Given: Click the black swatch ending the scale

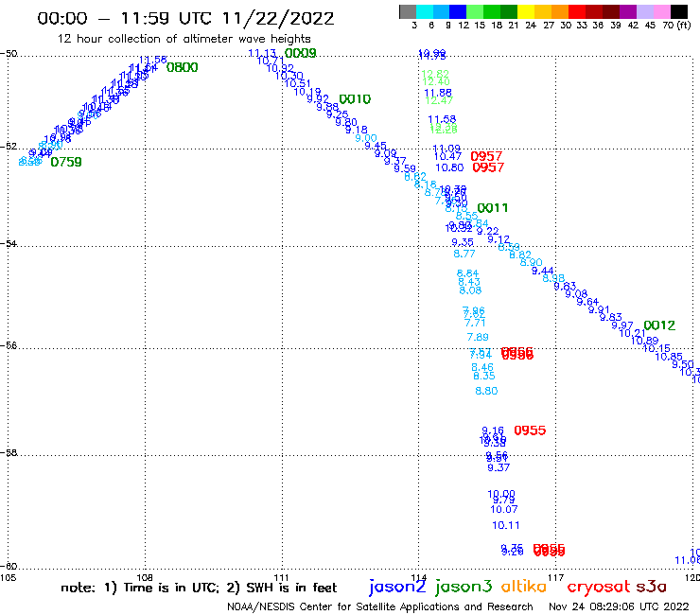Looking at the screenshot, I should pos(679,11).
